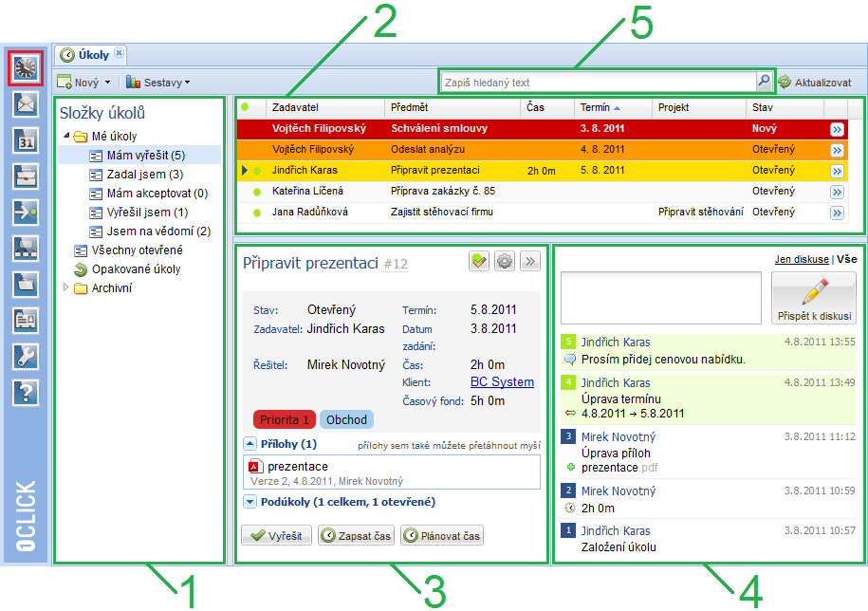
Task: Switch discussion filter to Vše
Action: (x=844, y=259)
